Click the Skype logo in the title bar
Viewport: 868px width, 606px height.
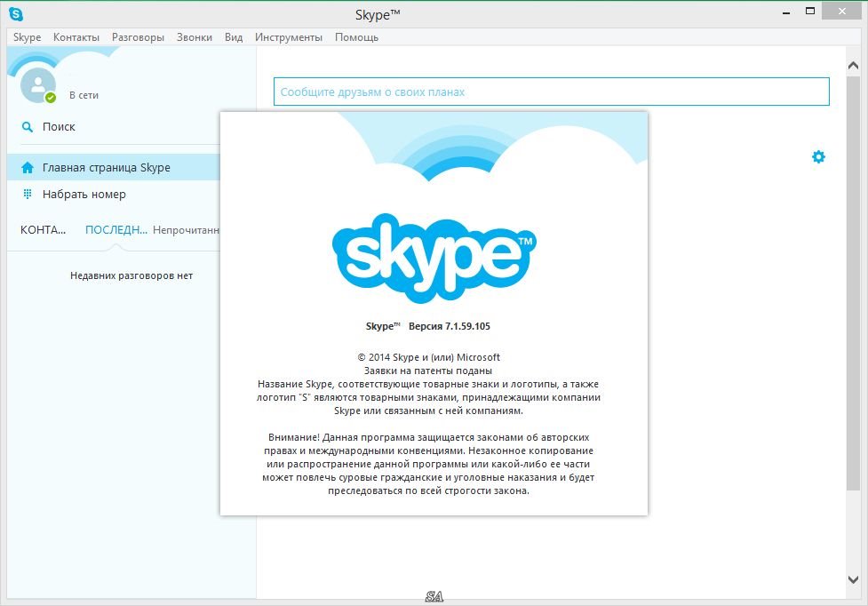coord(16,14)
